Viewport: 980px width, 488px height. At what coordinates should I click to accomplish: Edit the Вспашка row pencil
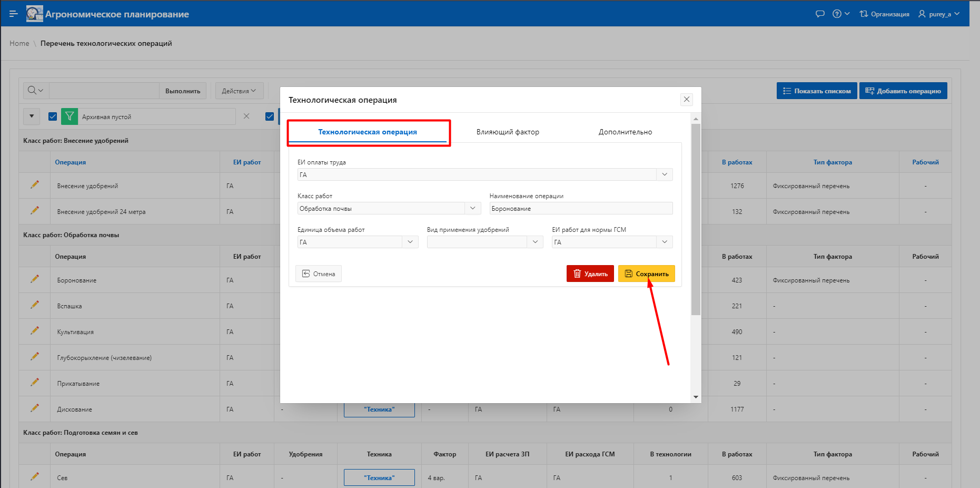pos(35,305)
